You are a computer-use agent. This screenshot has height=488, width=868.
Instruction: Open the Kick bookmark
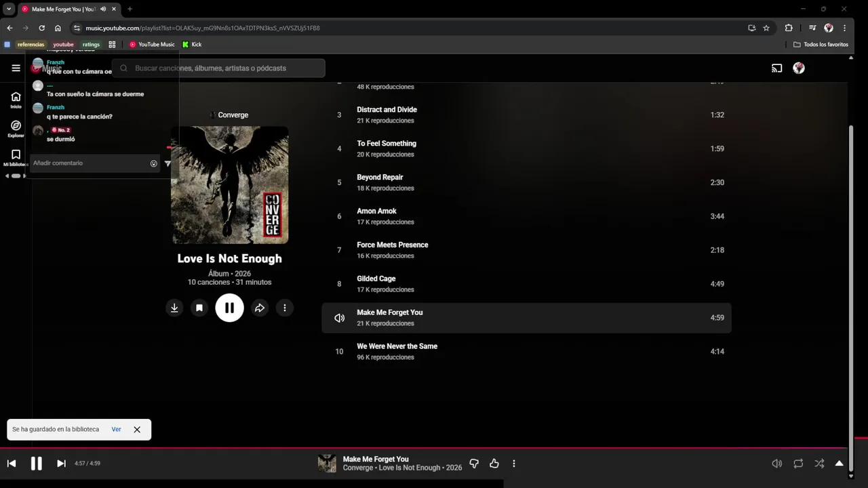pos(192,45)
